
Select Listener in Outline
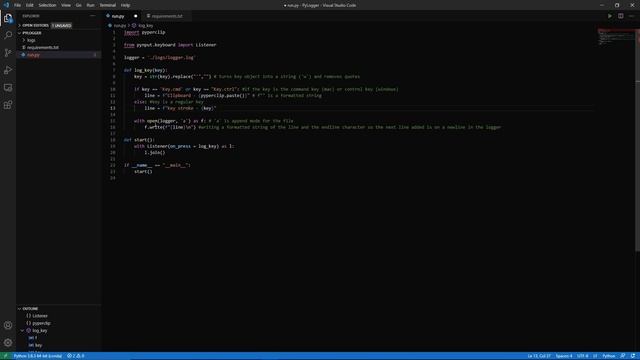click(x=40, y=316)
